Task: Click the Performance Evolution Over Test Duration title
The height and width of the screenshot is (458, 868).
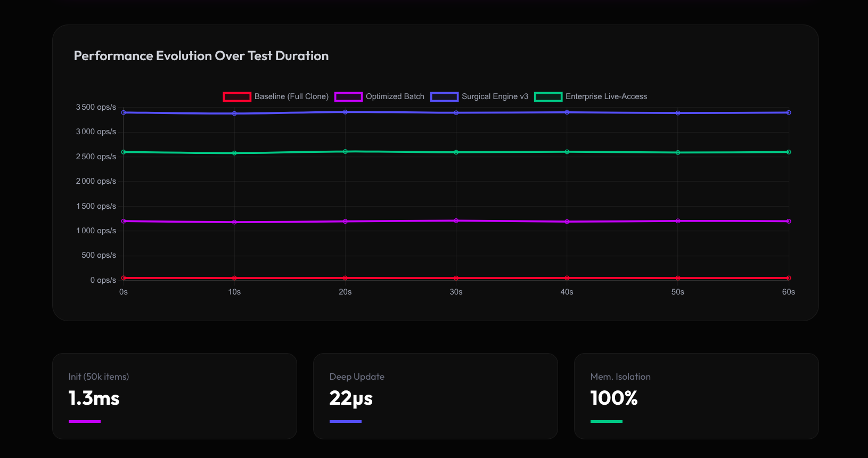Action: tap(201, 56)
